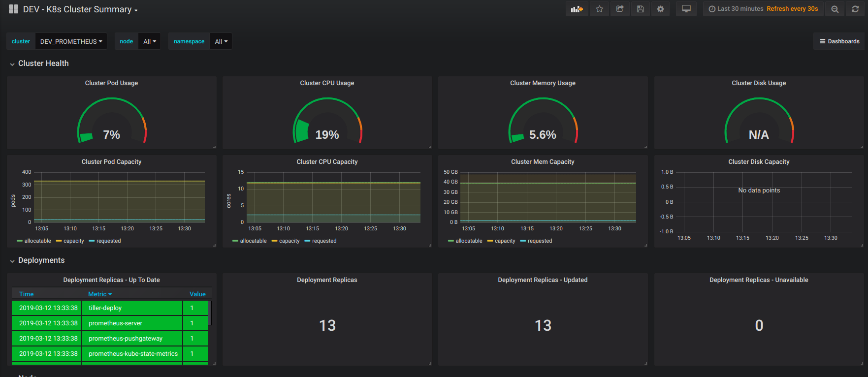868x377 pixels.
Task: Open the node All dropdown
Action: 149,41
